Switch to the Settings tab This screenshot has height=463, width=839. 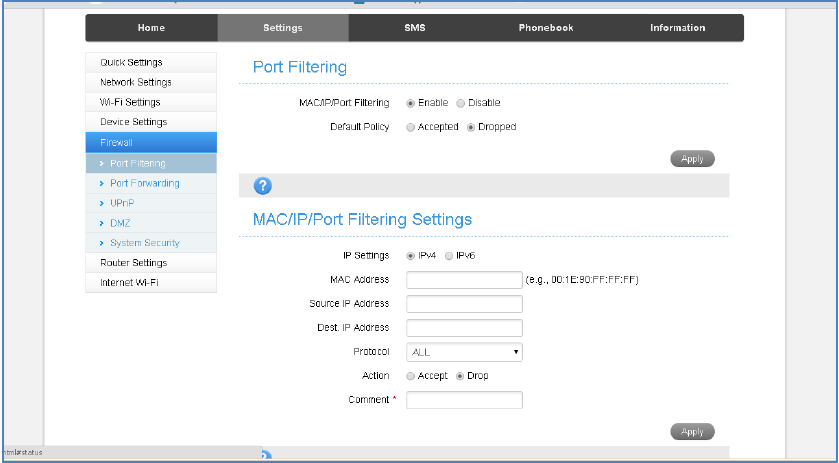283,28
